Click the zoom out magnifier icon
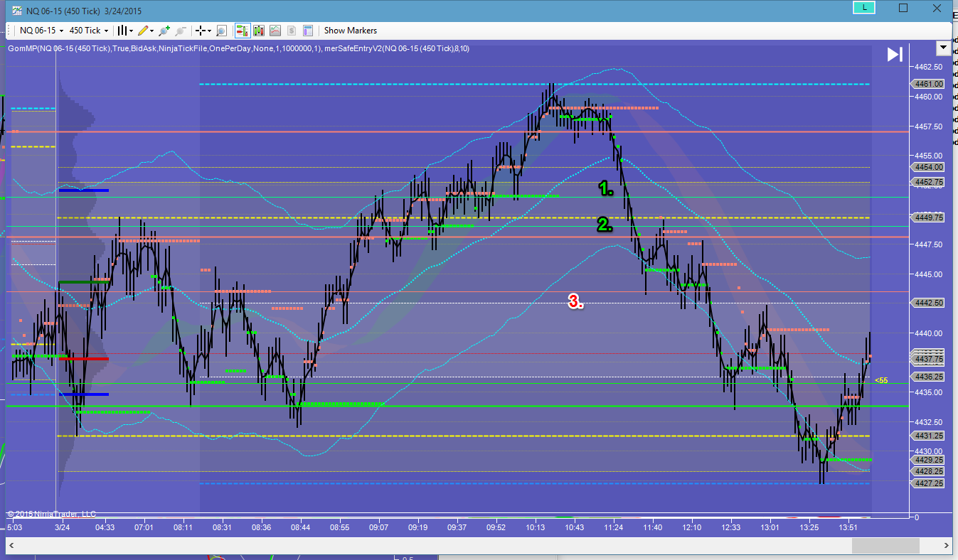The image size is (958, 560). [x=181, y=31]
